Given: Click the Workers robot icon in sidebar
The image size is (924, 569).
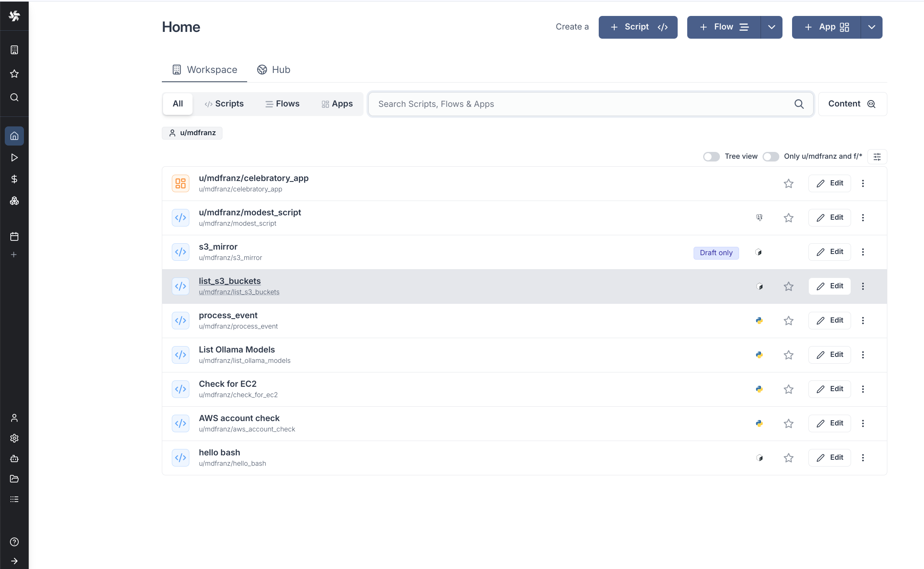Looking at the screenshot, I should pos(14,459).
